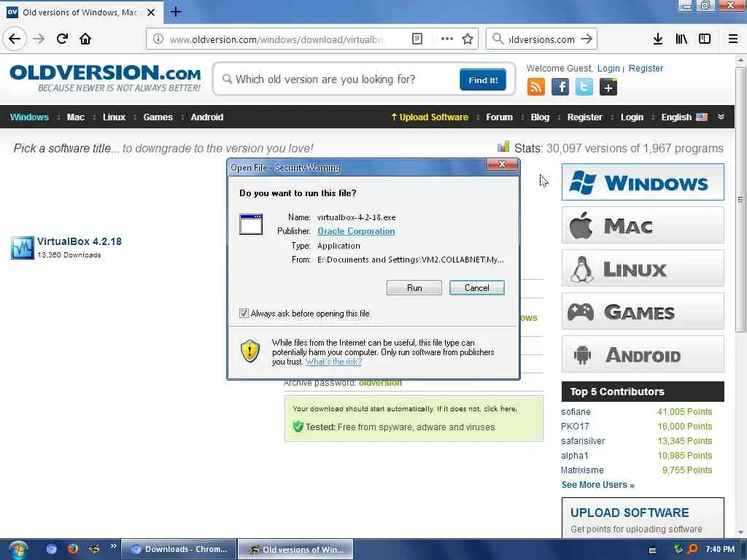Expand quick launch overflow chevron
Image resolution: width=747 pixels, height=560 pixels.
click(x=113, y=546)
